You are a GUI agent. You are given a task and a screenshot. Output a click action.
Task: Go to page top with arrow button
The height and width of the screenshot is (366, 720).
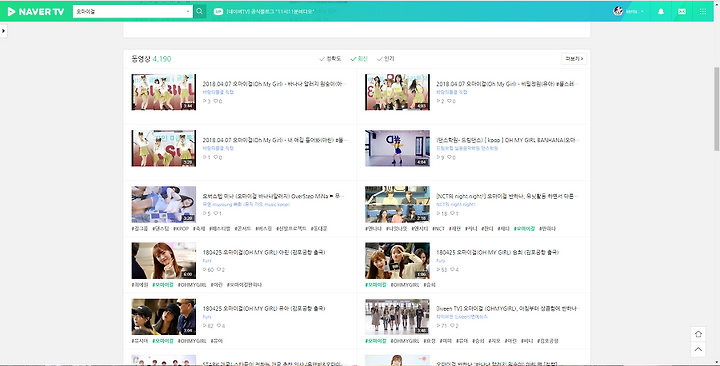[698, 349]
